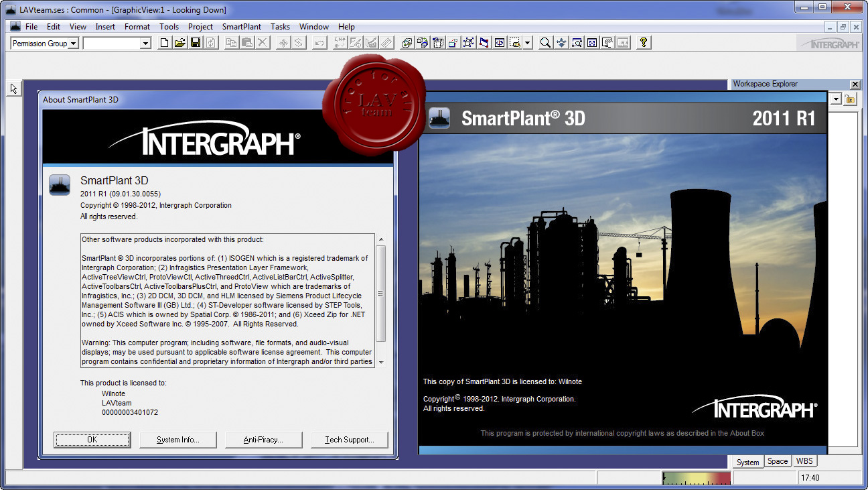Click the Open folder icon in the toolbar
The width and height of the screenshot is (868, 490).
[x=179, y=43]
